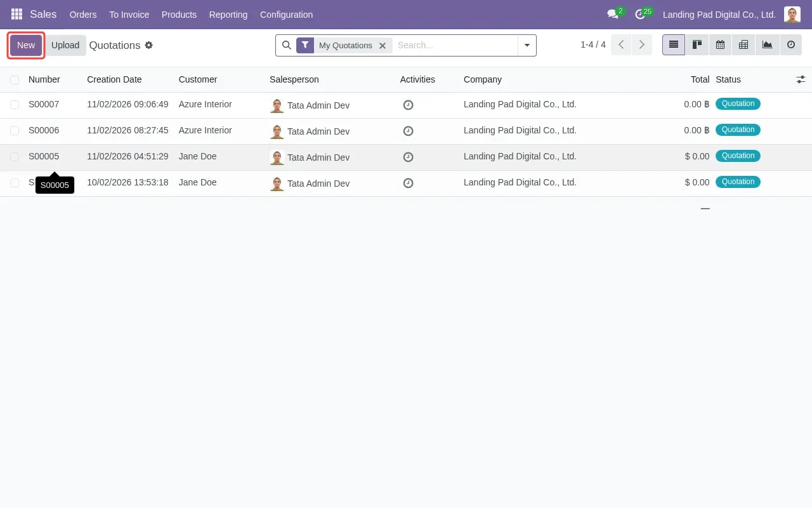This screenshot has width=812, height=508.
Task: Open the Calendar view
Action: (x=720, y=44)
